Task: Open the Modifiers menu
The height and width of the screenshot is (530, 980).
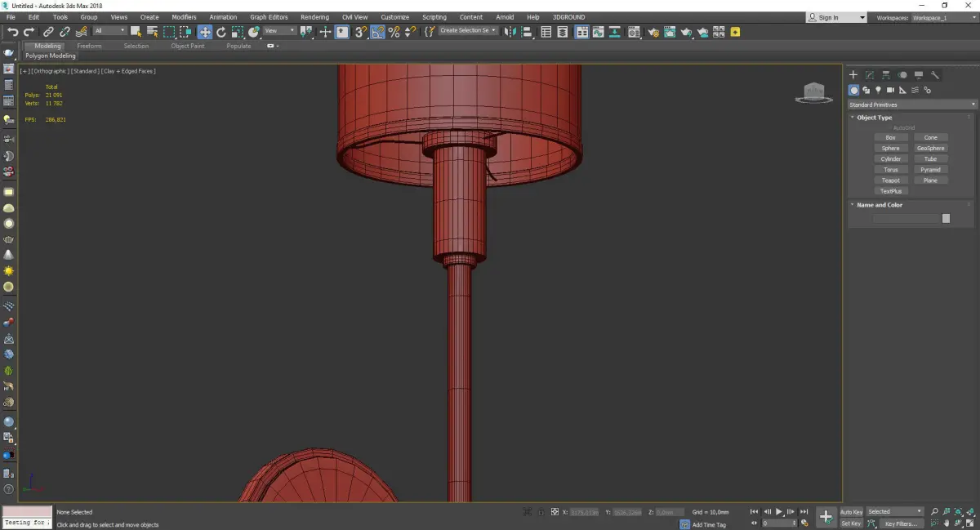Action: pos(184,17)
